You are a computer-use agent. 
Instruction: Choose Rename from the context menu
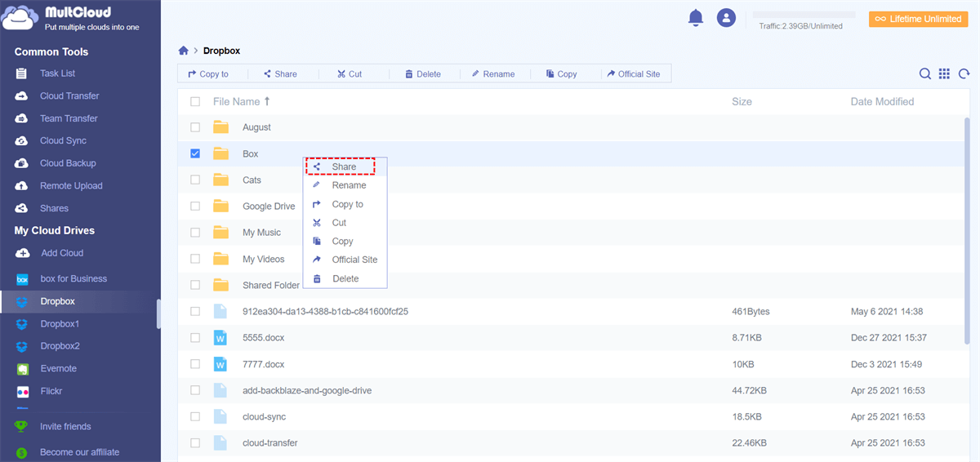click(348, 185)
